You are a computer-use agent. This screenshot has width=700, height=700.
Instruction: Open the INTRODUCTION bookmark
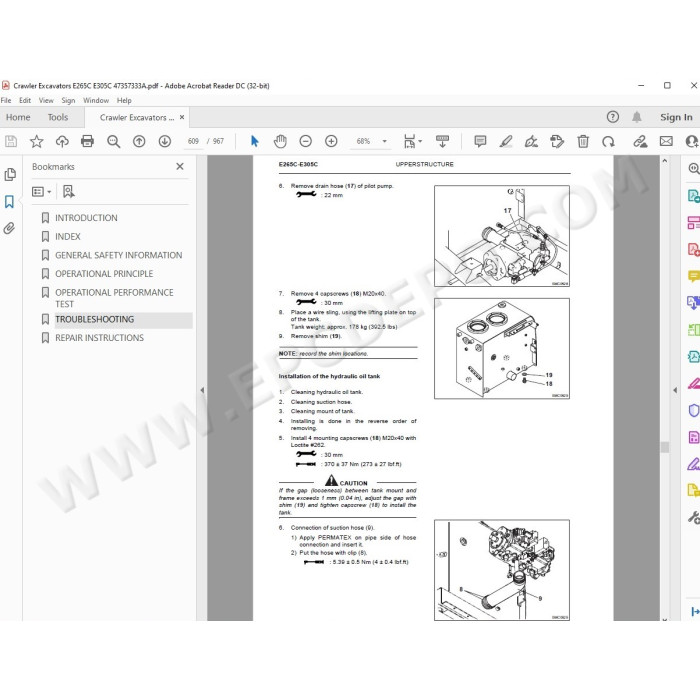pyautogui.click(x=86, y=218)
